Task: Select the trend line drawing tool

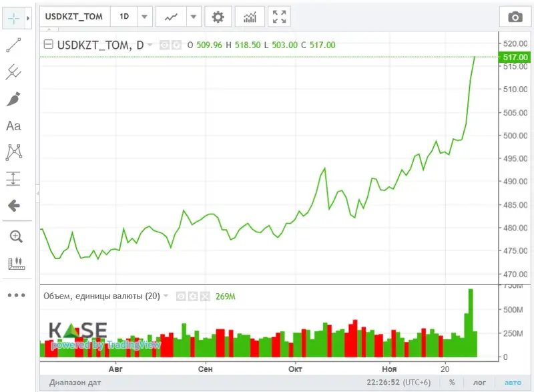Action: [x=14, y=45]
